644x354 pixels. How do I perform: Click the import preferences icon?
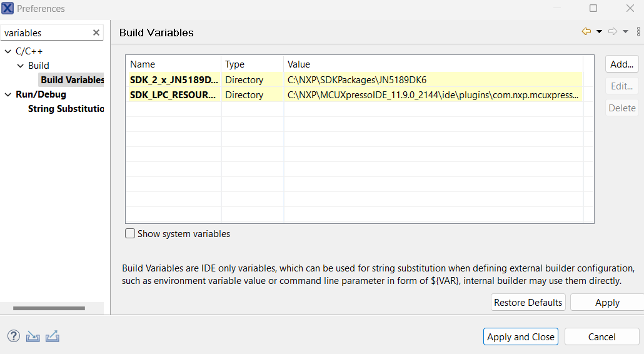[x=33, y=336]
